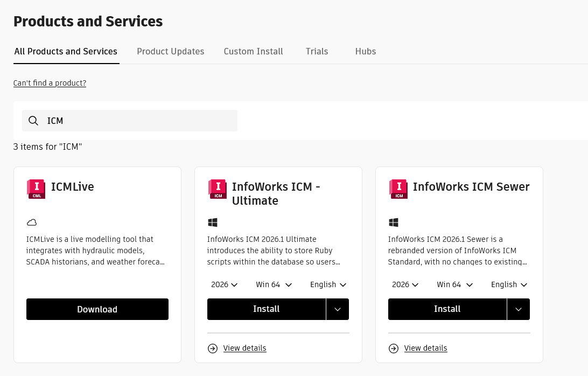The width and height of the screenshot is (588, 376).
Task: Go to the Custom Install tab
Action: [x=253, y=51]
